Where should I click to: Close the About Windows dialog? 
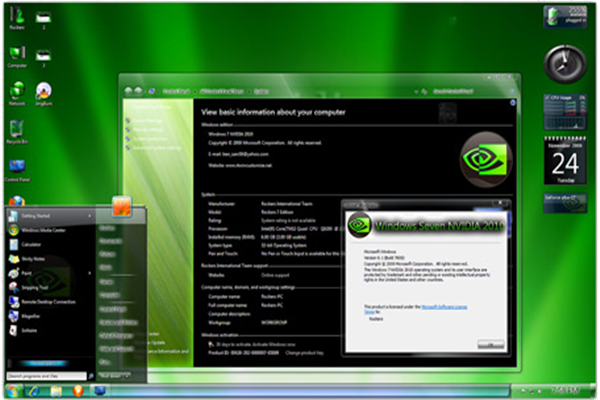click(500, 203)
